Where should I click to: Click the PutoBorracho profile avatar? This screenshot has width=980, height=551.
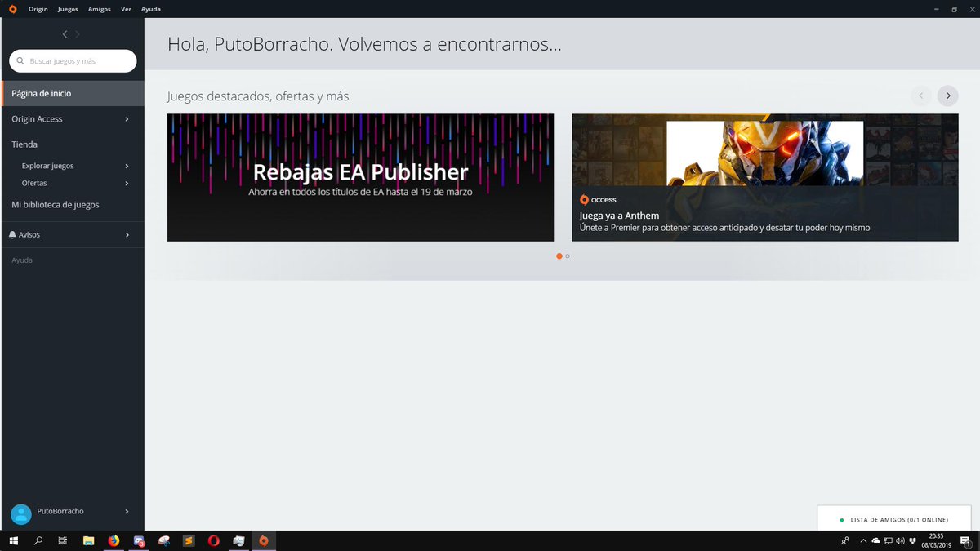coord(21,513)
